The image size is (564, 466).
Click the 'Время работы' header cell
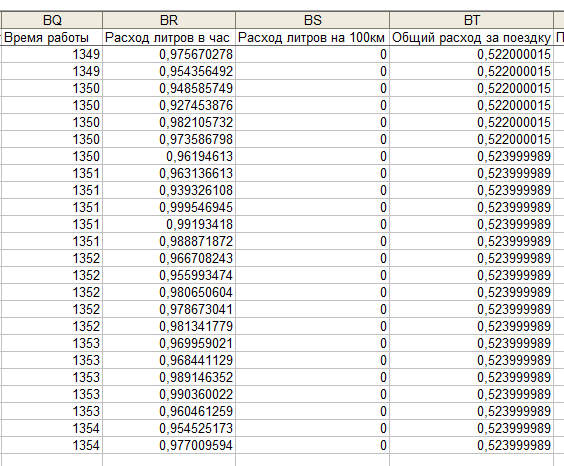(x=52, y=37)
